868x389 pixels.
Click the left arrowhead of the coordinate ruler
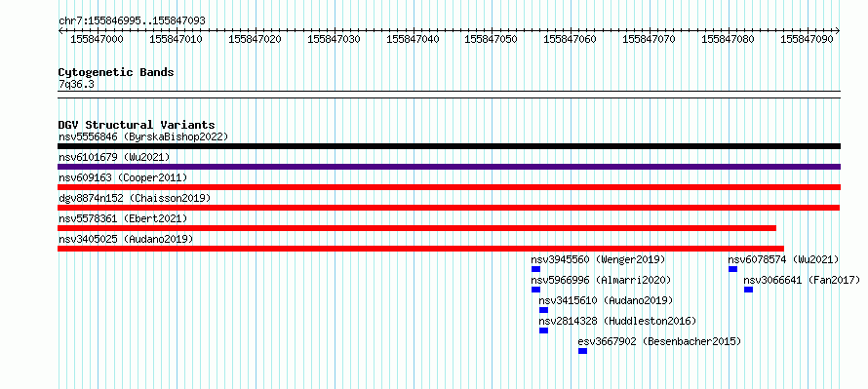coord(60,30)
